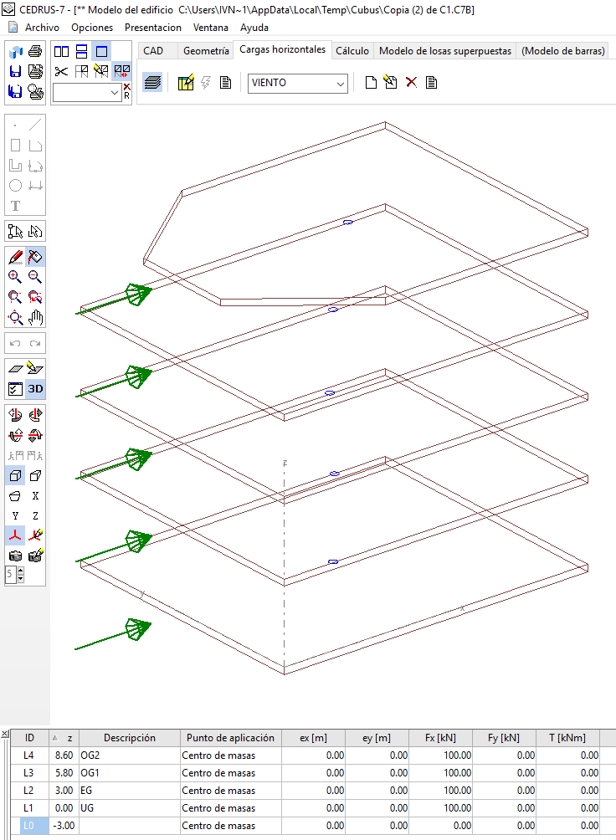This screenshot has height=840, width=616.
Task: Click the scissors cut icon
Action: click(61, 71)
